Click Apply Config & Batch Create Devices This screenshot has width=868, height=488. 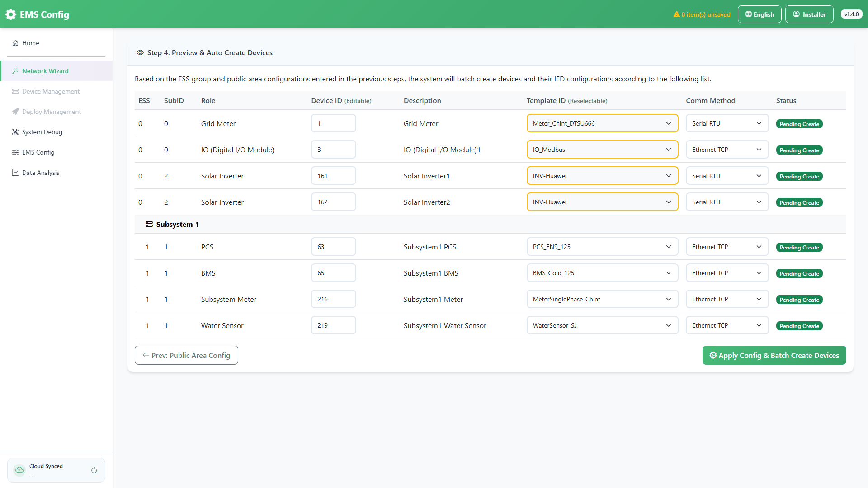pyautogui.click(x=774, y=356)
